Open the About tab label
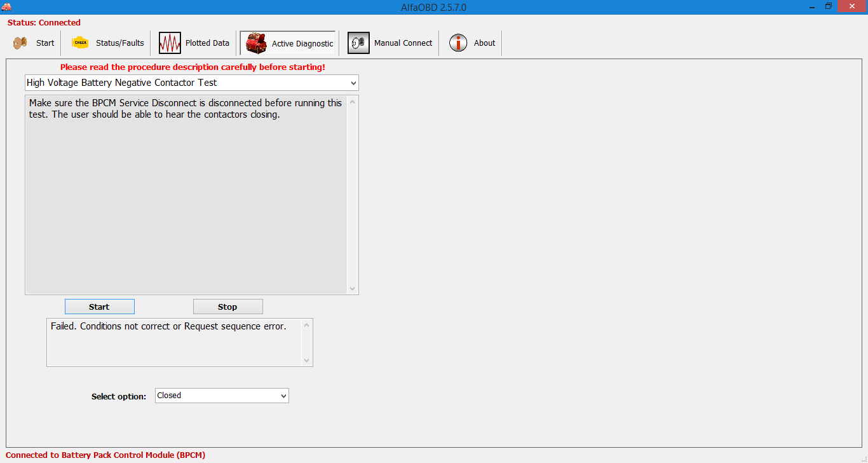Image resolution: width=868 pixels, height=463 pixels. 484,43
